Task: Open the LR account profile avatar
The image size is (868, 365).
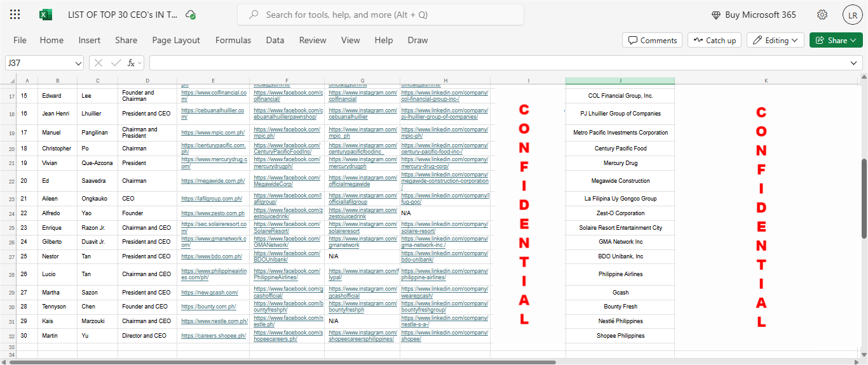Action: click(852, 15)
